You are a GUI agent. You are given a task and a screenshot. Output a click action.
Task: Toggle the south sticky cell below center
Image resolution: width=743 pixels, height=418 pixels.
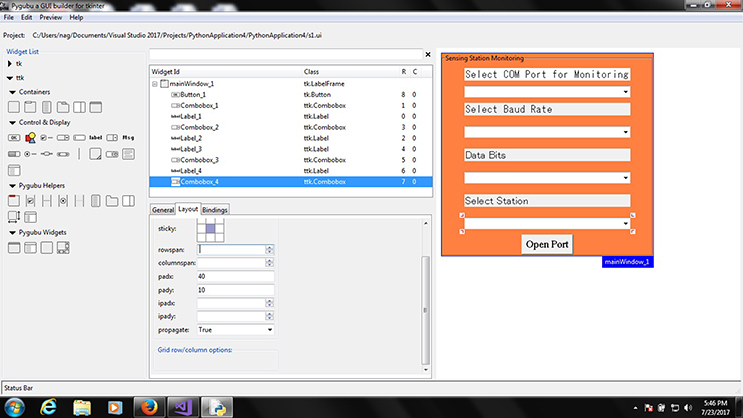(210, 237)
